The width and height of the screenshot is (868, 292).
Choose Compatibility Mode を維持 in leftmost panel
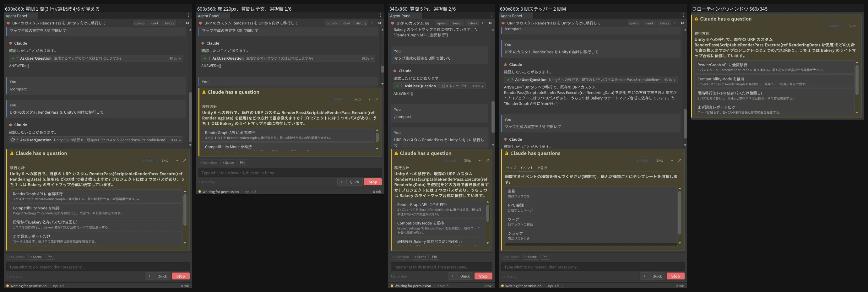tap(96, 210)
